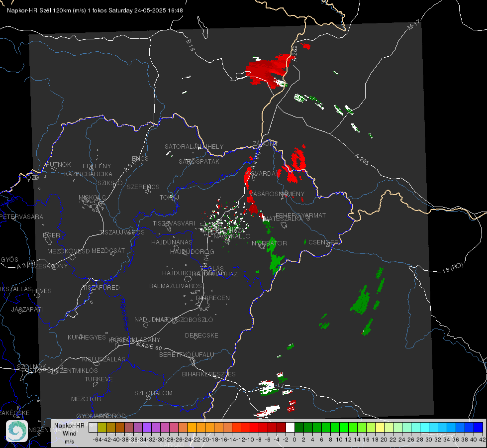Click the HAJDÚNÁNÁS label
Image resolution: width=487 pixels, height=448 pixels.
click(x=172, y=242)
